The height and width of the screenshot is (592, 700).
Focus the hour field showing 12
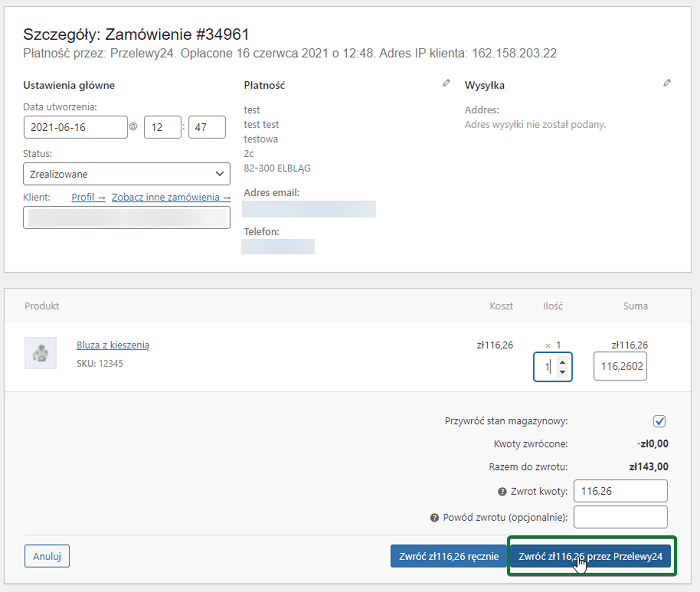click(162, 127)
